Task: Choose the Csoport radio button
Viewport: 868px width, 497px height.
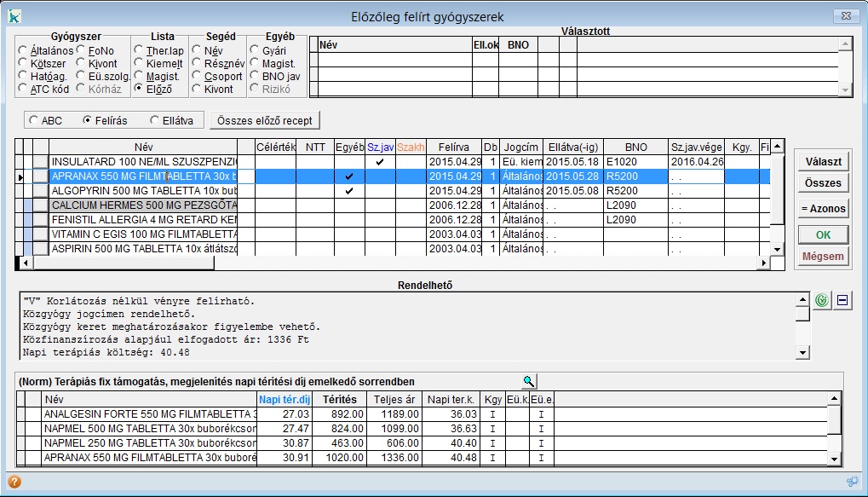Action: [197, 75]
